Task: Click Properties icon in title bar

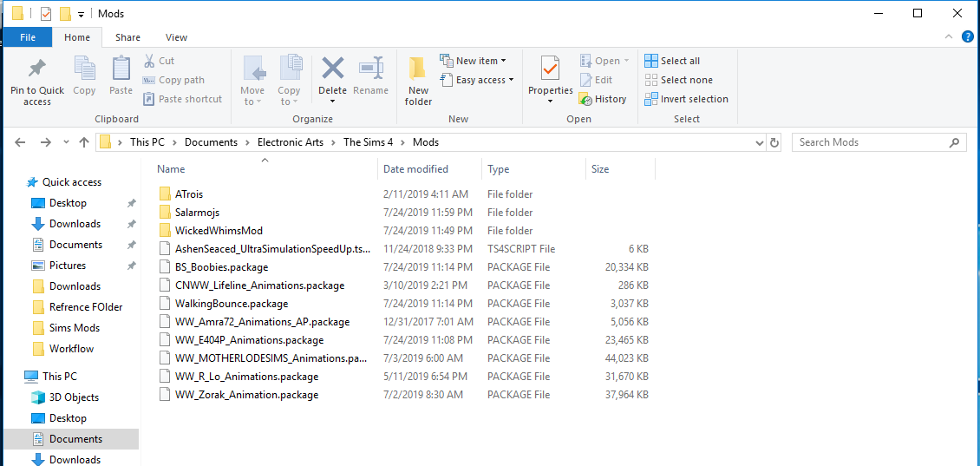Action: 45,13
